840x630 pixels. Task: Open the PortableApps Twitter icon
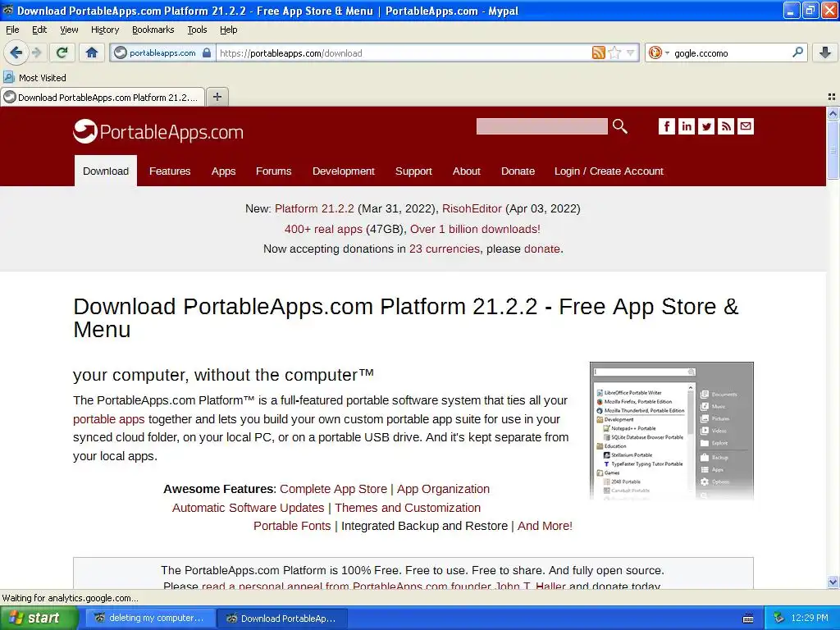point(706,126)
